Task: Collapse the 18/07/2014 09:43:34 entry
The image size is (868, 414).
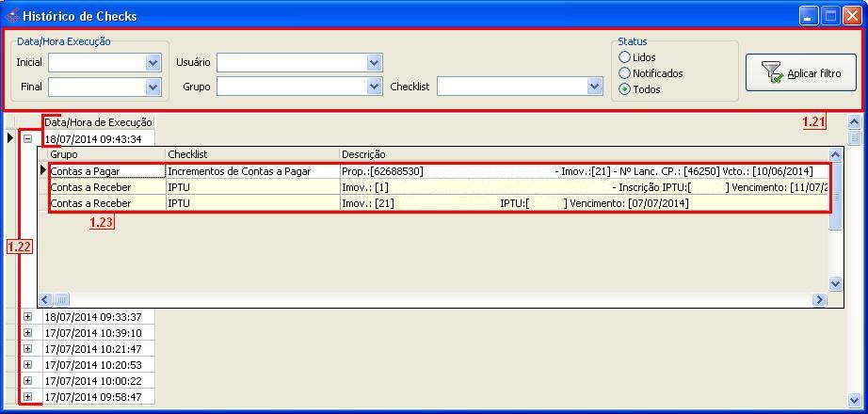Action: tap(27, 138)
